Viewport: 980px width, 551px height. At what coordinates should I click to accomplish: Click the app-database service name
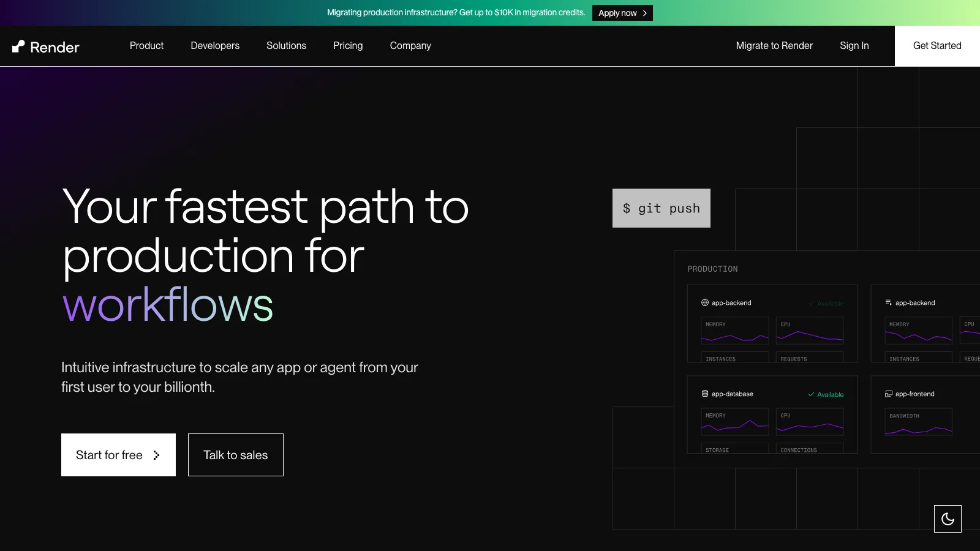point(733,394)
